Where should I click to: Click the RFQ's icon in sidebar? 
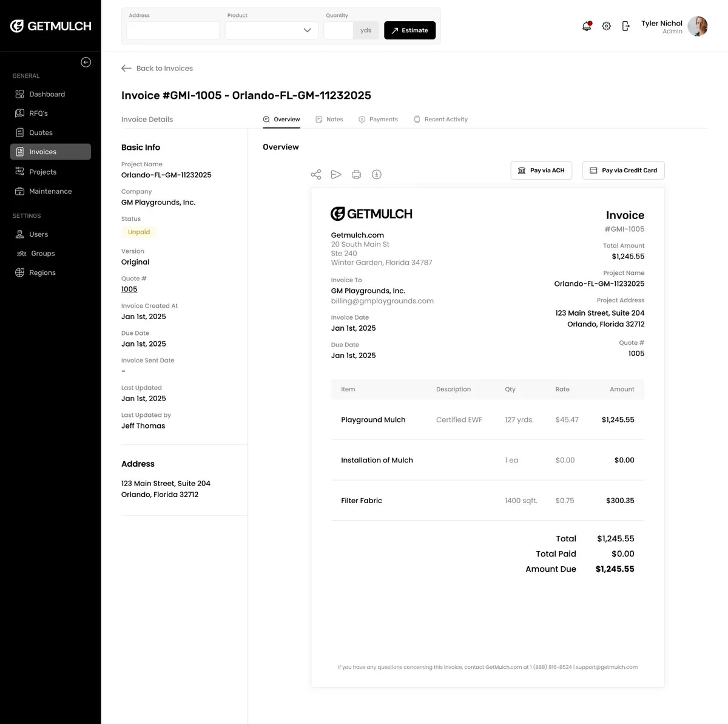click(20, 113)
